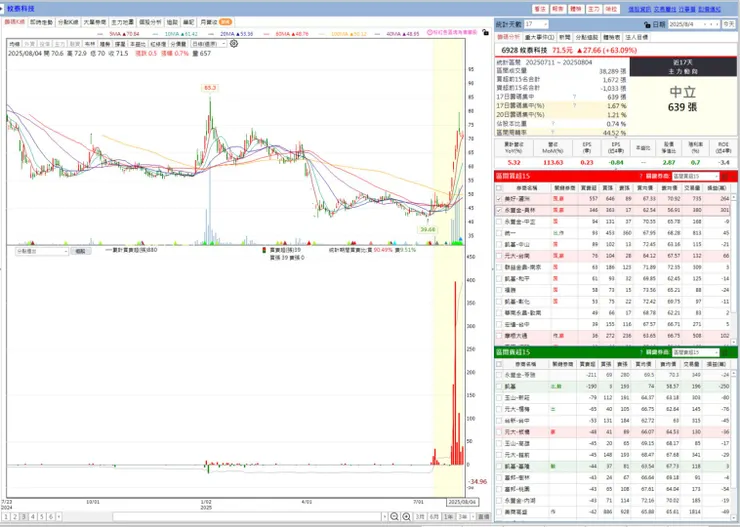740x527 pixels.
Task: Switch to the 重大事件(1) tab
Action: 539,37
